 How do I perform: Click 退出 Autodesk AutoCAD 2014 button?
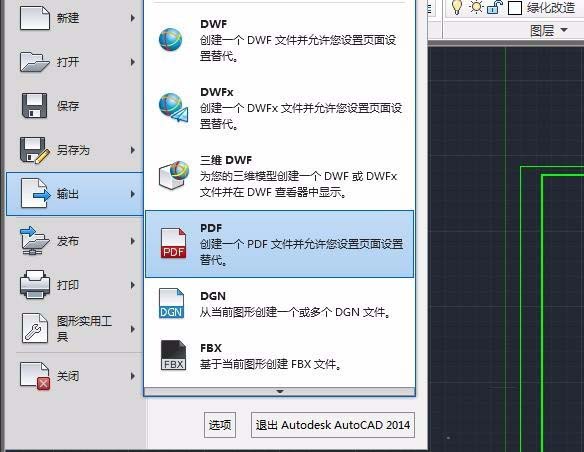click(333, 425)
